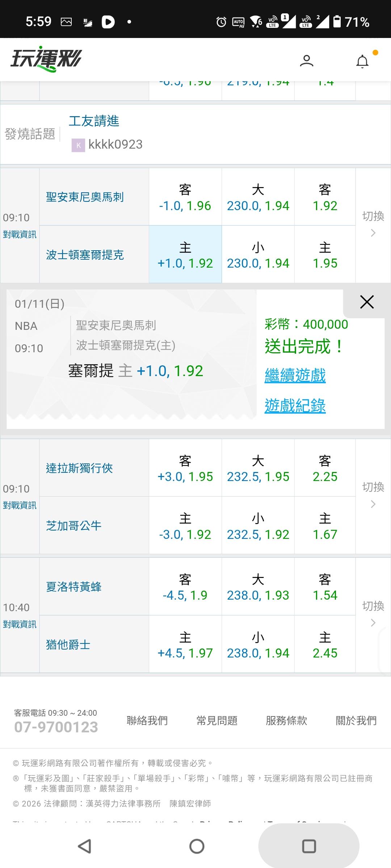The width and height of the screenshot is (391, 868).
Task: Open 常見問題 in footer menu
Action: (217, 721)
